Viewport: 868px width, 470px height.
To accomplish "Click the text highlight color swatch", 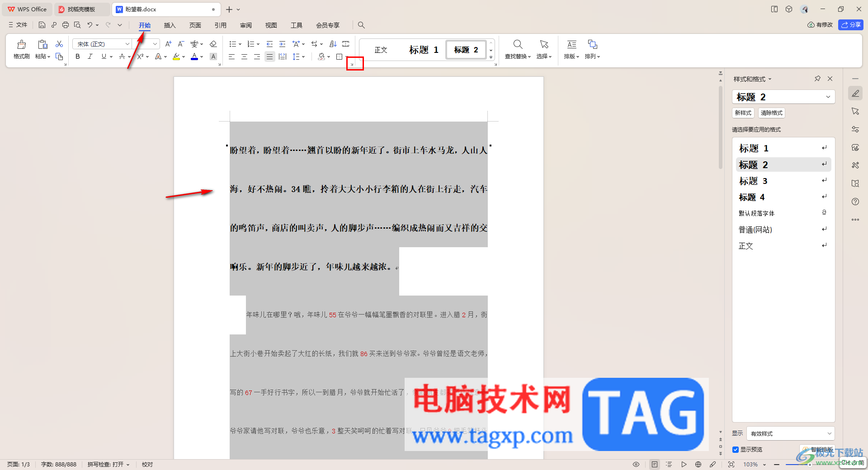I will [176, 56].
